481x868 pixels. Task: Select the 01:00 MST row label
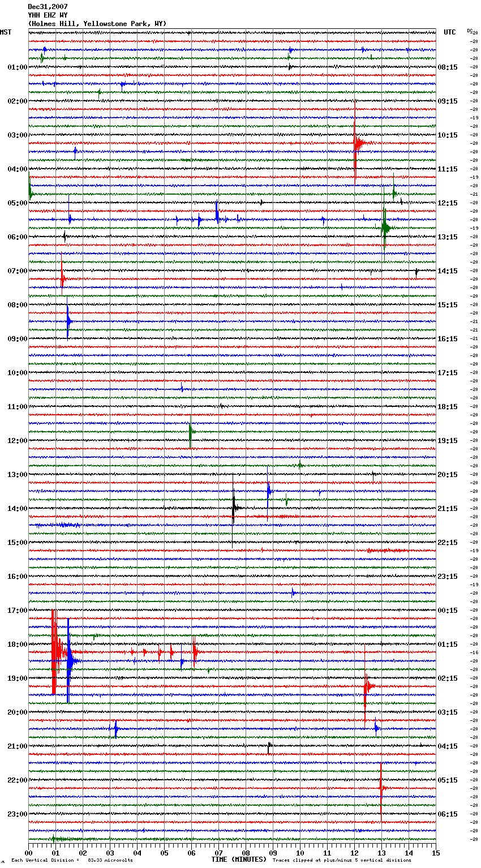[18, 67]
